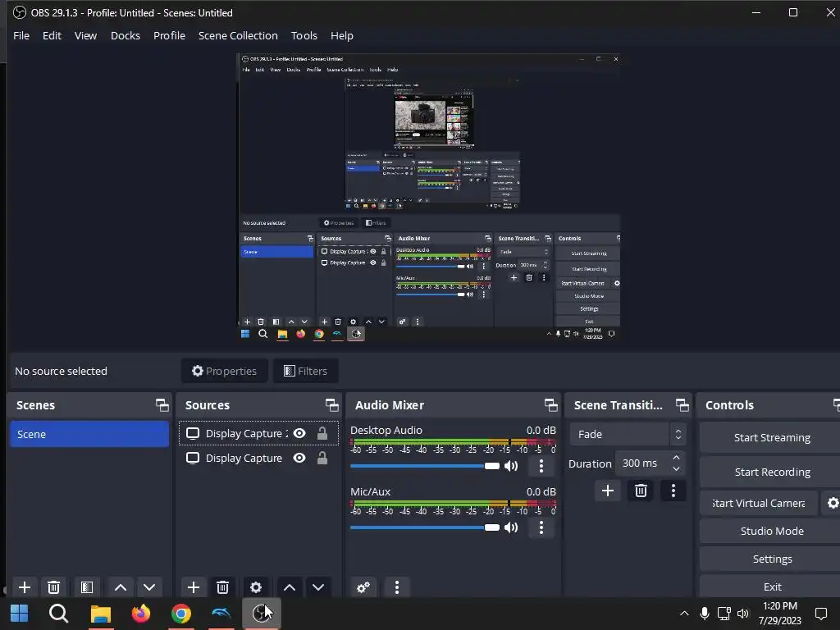Open taskbar Search magnifier
Screen dimensions: 840x630
(58, 614)
